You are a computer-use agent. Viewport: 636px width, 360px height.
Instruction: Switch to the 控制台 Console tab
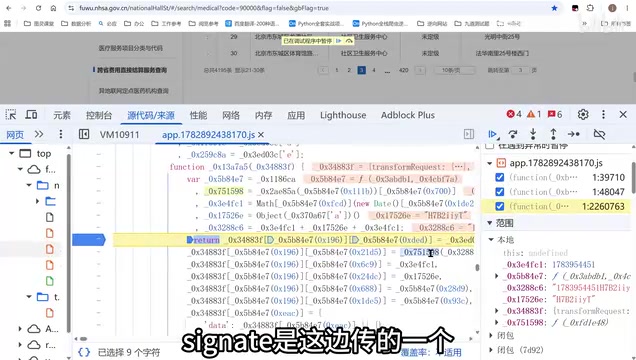click(99, 115)
